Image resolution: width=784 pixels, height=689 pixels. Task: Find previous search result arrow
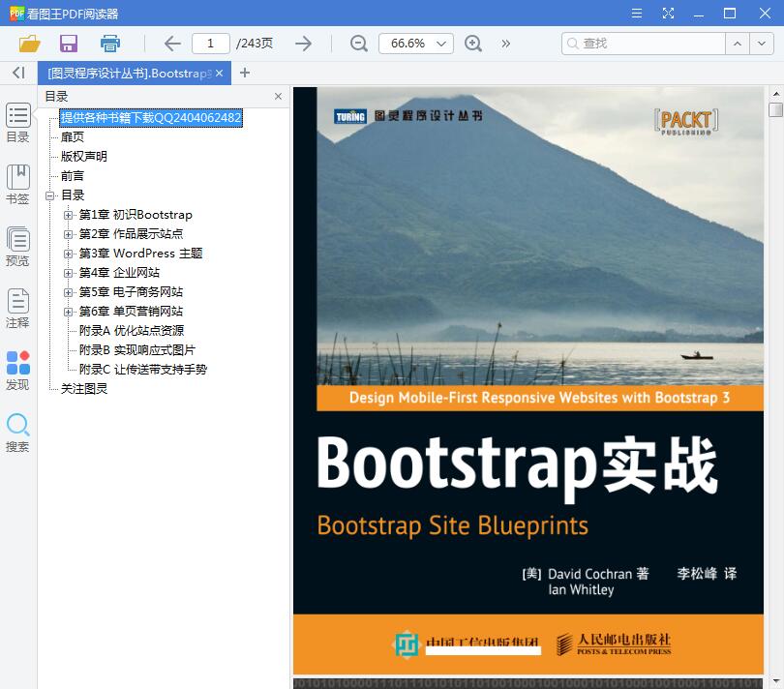coord(737,44)
